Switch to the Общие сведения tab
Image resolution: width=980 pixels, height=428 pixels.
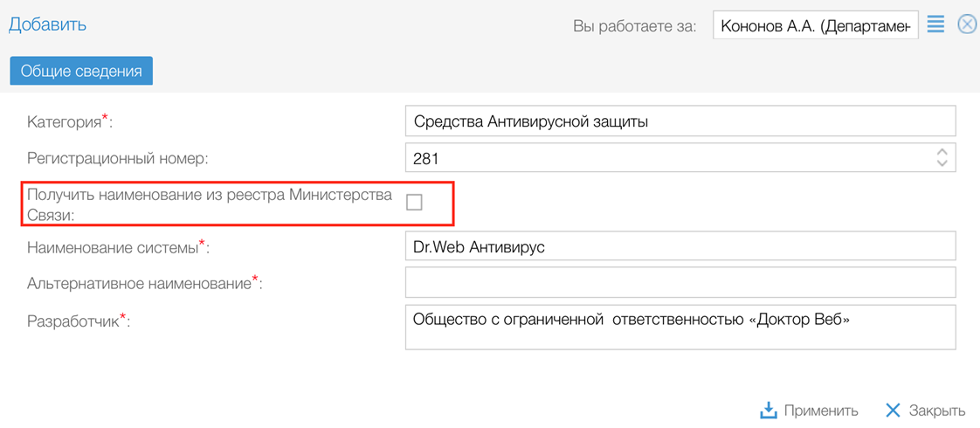pyautogui.click(x=81, y=71)
